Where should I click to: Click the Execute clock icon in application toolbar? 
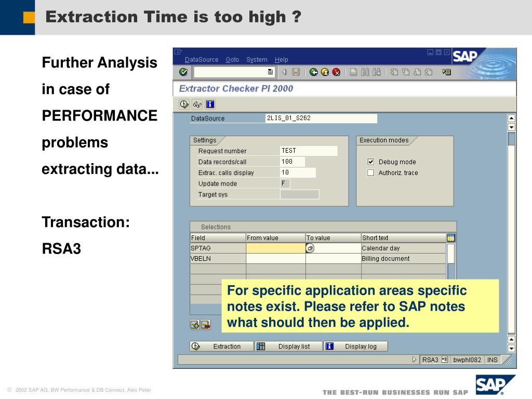tap(184, 104)
